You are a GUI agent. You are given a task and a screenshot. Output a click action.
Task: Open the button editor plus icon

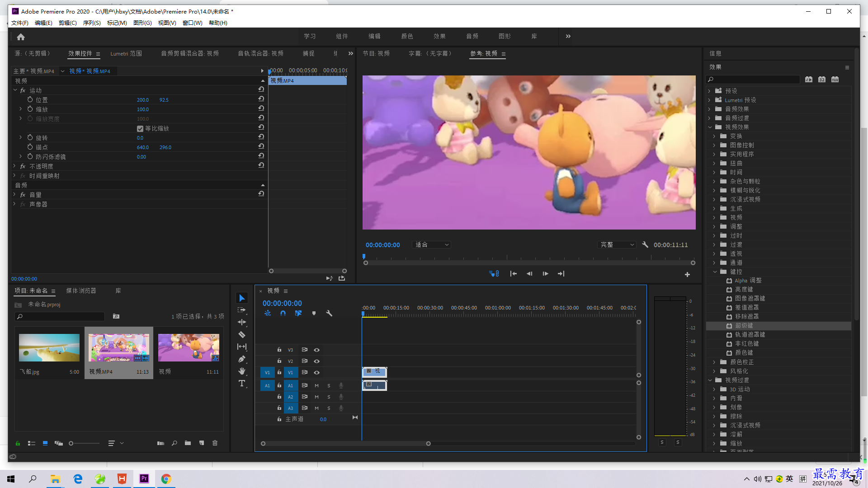687,274
